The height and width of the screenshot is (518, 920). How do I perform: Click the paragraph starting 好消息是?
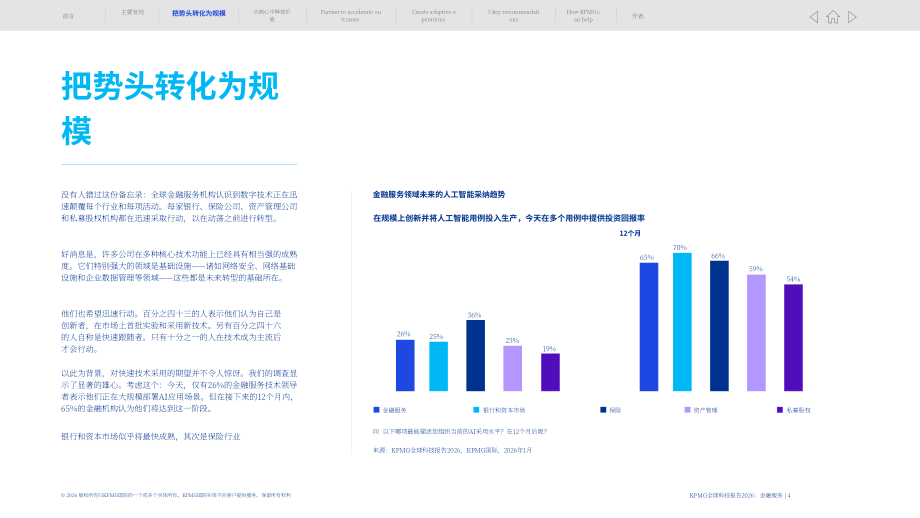point(179,266)
